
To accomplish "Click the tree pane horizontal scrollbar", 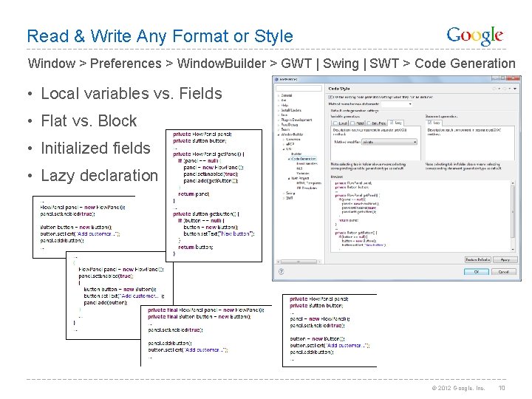I will pyautogui.click(x=299, y=262).
